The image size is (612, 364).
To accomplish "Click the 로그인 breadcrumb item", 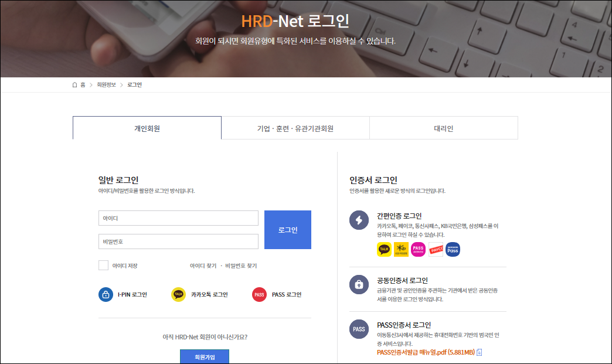I will [134, 84].
